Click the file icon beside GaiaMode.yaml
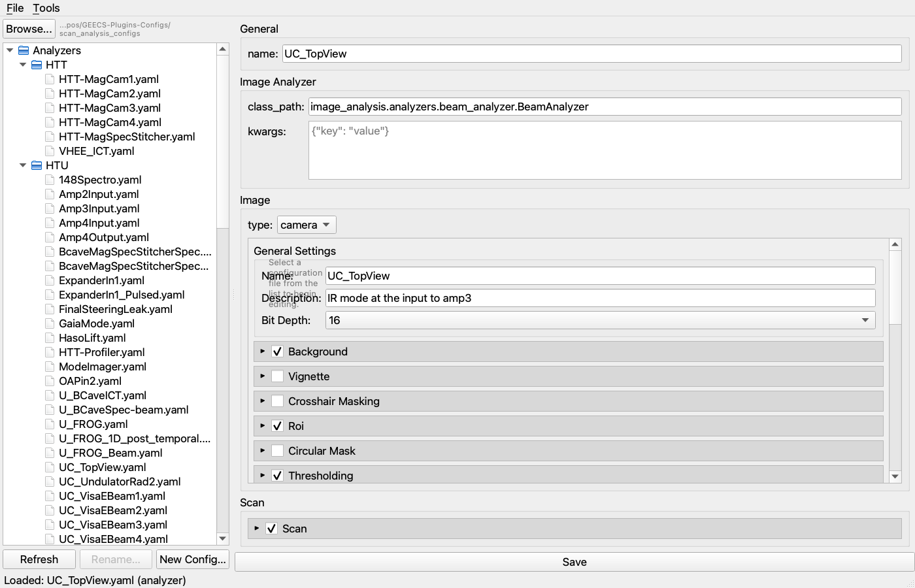This screenshot has width=915, height=588. coord(50,323)
